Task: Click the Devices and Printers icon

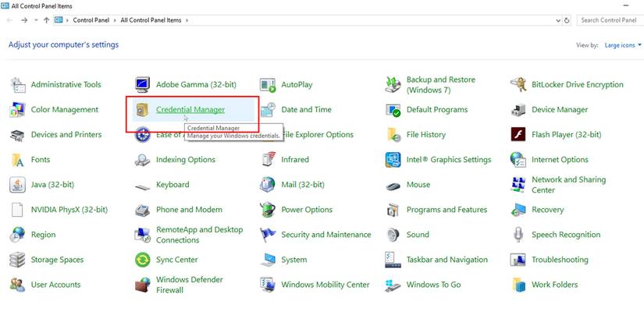Action: 18,135
